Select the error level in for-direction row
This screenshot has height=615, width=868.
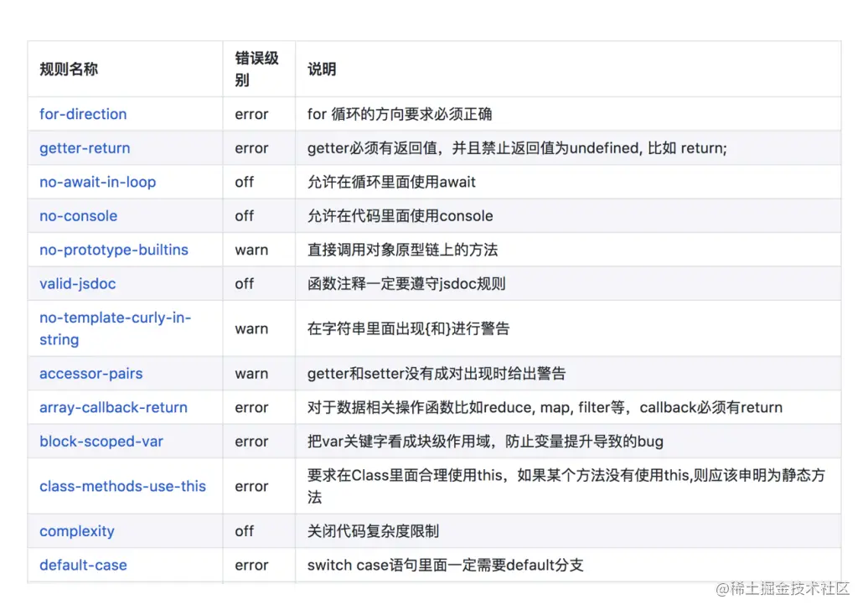tap(251, 114)
